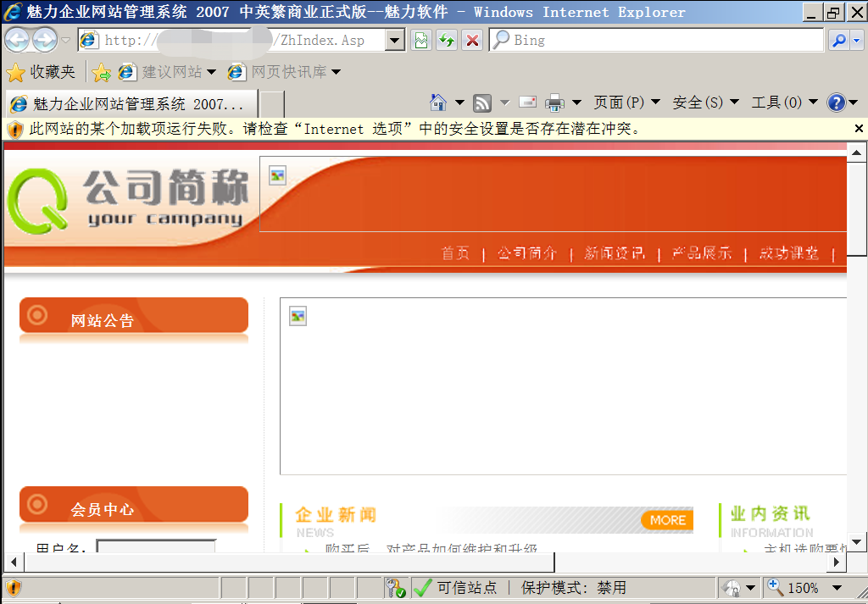Open the 新闻资讯 navigation link
The image size is (868, 604).
pos(615,253)
